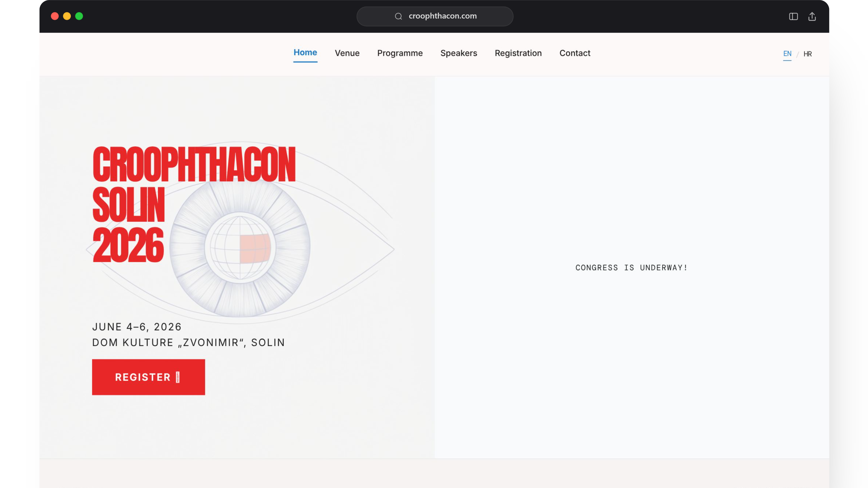Click the CONGRESS IS UNDERWAY! message
868x488 pixels.
point(631,267)
